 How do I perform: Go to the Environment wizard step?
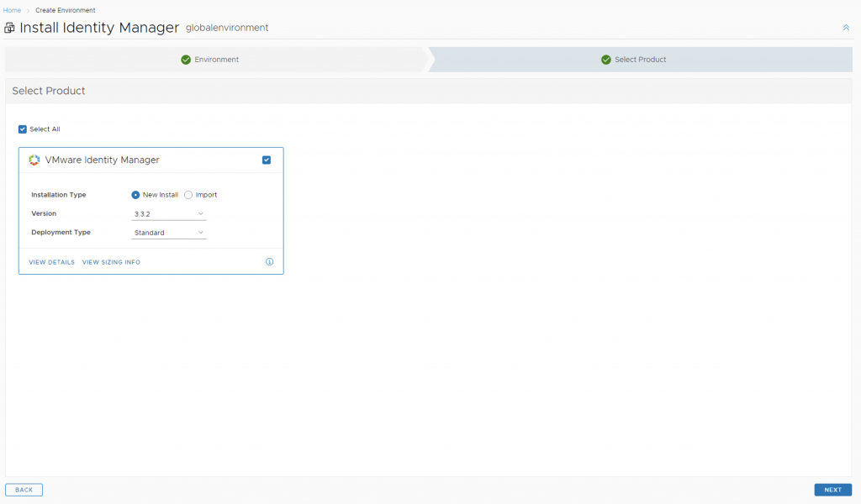pos(216,60)
